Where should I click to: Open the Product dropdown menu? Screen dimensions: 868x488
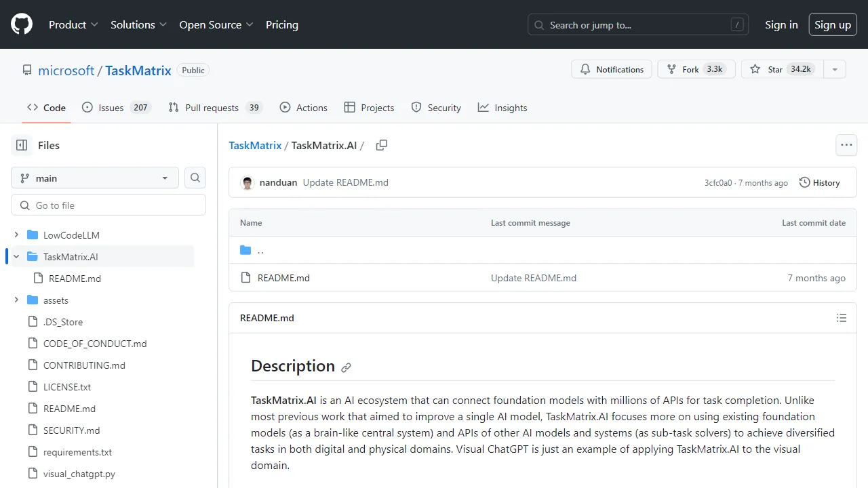[x=73, y=24]
